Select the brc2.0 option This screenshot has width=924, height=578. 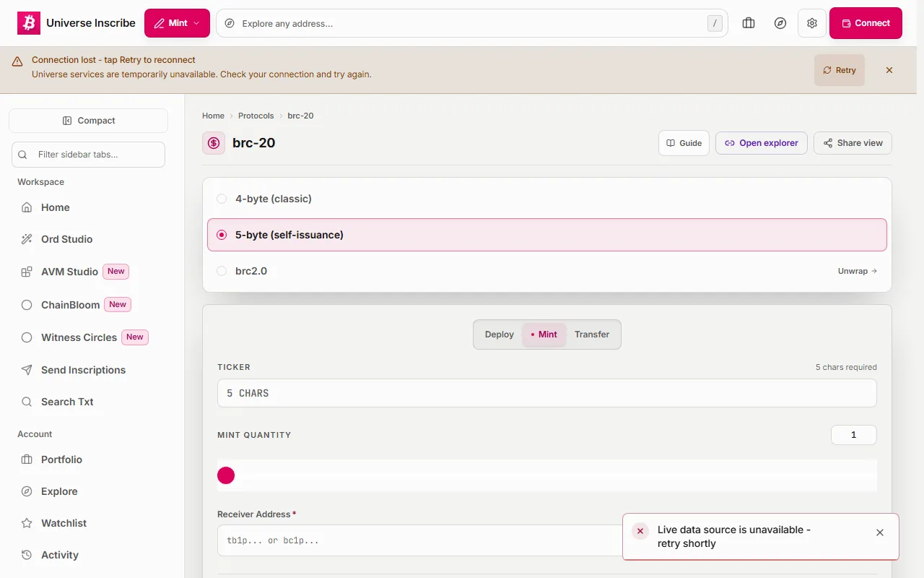547,271
